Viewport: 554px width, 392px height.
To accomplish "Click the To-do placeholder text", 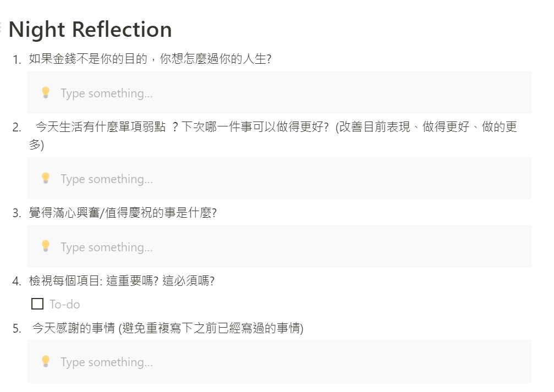I will tap(65, 305).
